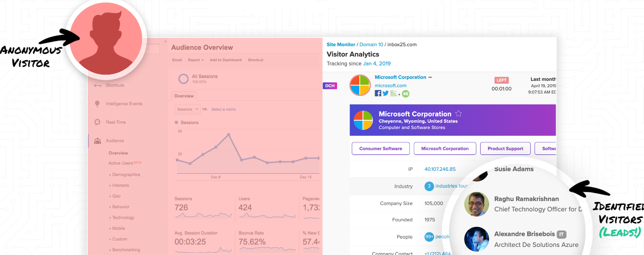Image resolution: width=644 pixels, height=255 pixels.
Task: Click the Consumer Software tag button
Action: 380,149
